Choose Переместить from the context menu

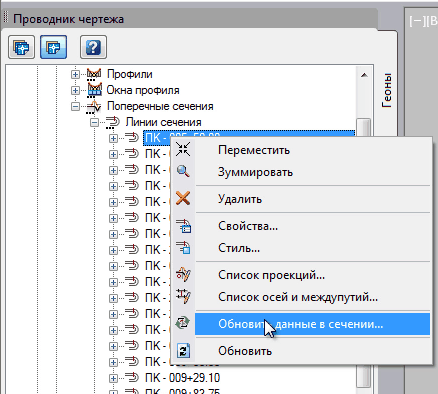pos(254,150)
